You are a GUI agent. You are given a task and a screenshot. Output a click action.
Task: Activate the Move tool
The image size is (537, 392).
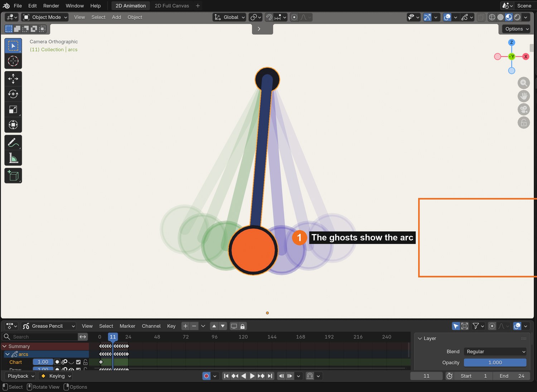point(13,78)
